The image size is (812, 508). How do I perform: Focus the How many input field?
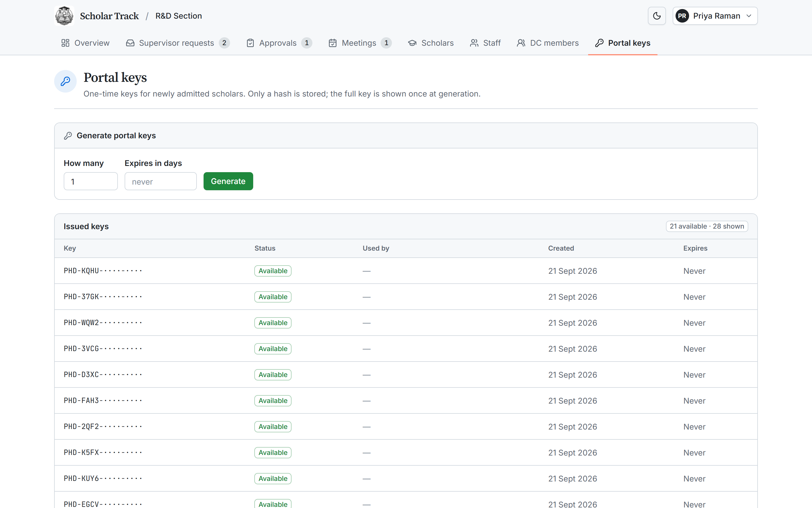coord(91,181)
